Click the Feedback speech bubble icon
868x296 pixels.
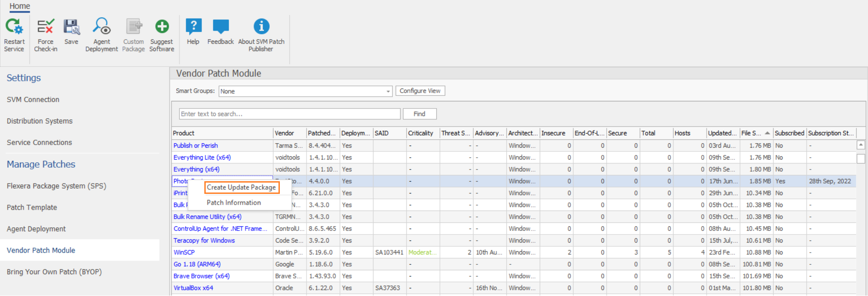pos(221,27)
